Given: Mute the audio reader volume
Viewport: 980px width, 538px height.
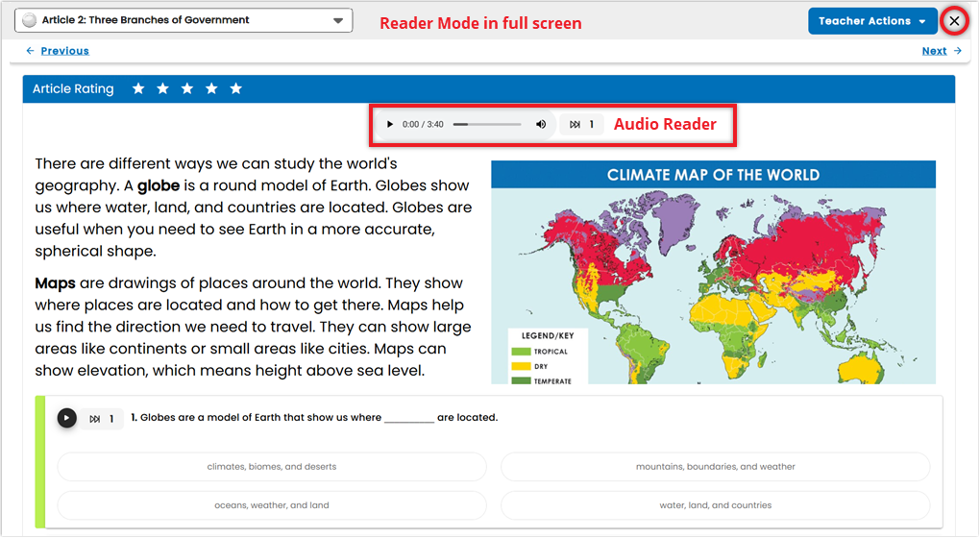Looking at the screenshot, I should point(541,124).
